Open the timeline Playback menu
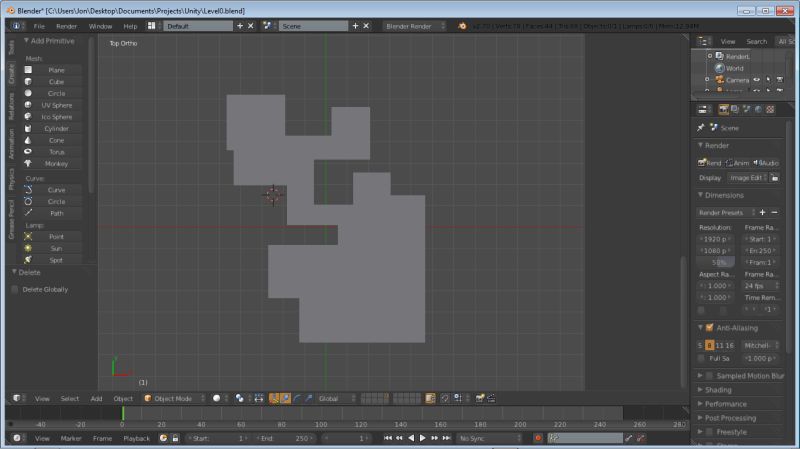800x449 pixels. click(x=137, y=438)
